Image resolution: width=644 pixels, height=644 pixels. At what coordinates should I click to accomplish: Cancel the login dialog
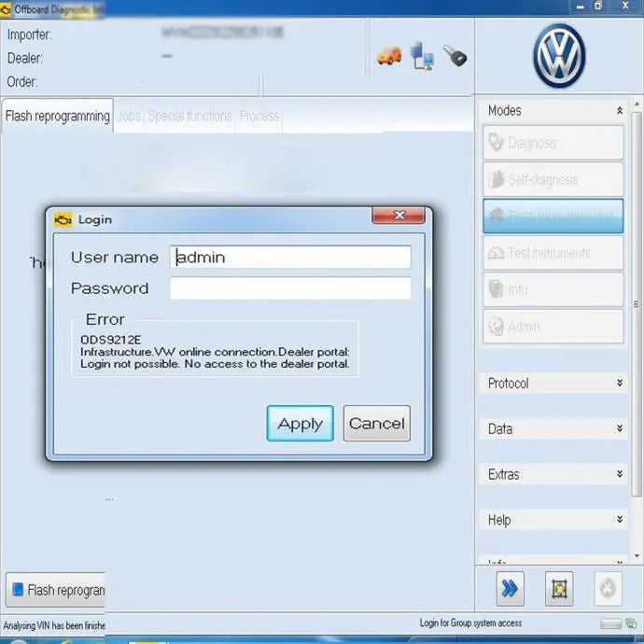(377, 424)
